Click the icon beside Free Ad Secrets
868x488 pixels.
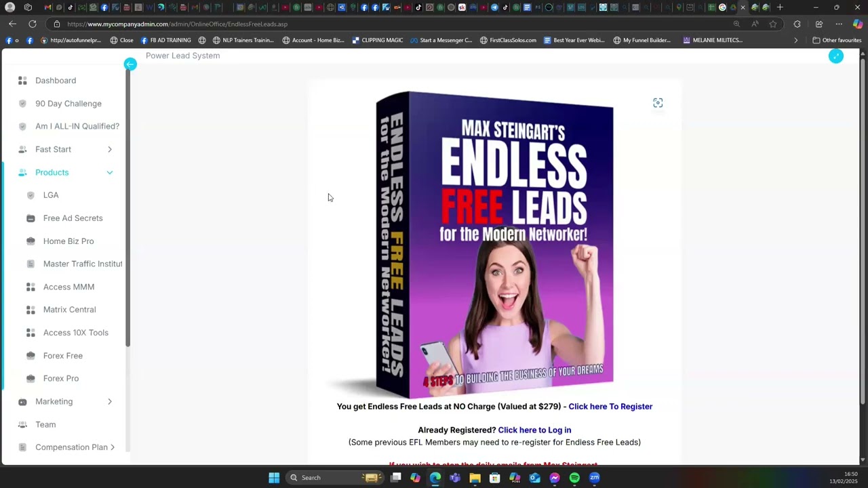(x=31, y=218)
